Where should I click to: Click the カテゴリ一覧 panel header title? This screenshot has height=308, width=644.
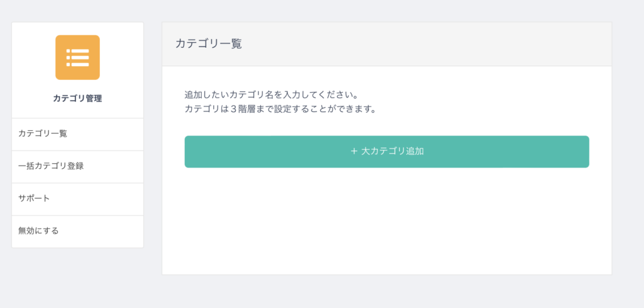209,43
